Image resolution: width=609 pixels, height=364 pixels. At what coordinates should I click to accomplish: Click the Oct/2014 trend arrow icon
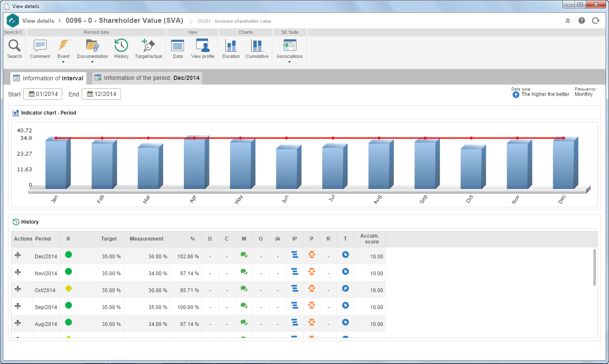[346, 288]
